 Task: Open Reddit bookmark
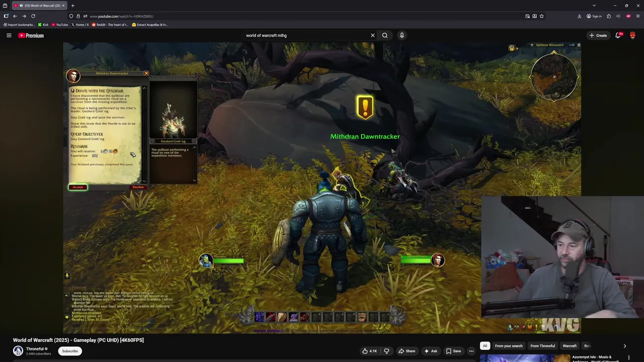[x=110, y=25]
